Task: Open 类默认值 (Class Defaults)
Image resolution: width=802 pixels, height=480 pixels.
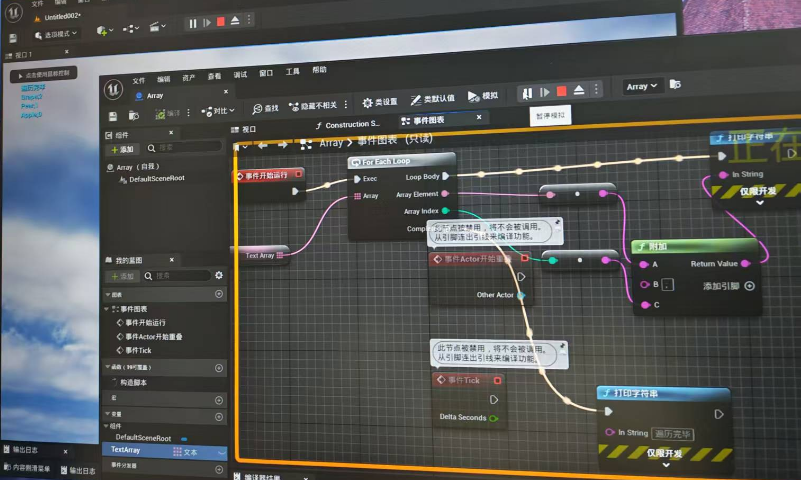Action: [x=433, y=99]
